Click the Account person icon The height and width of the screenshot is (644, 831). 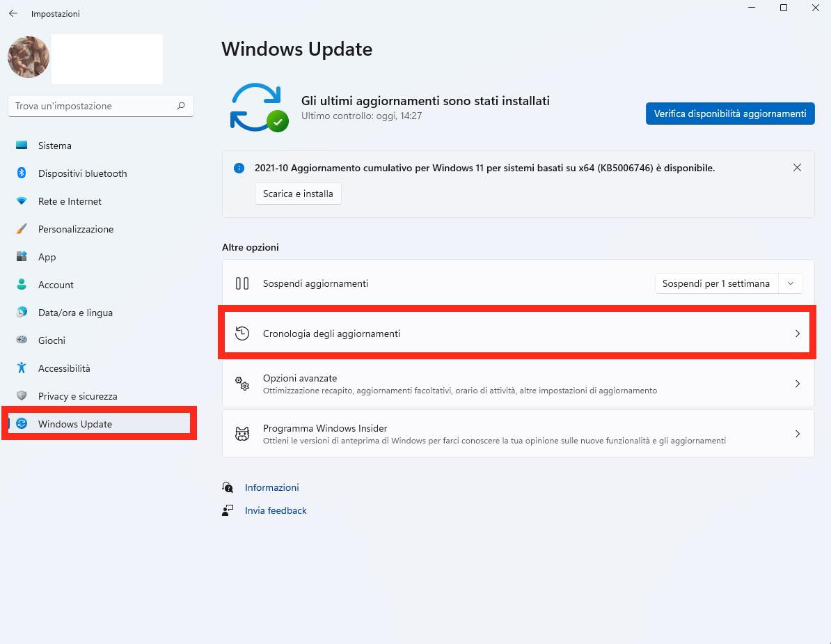coord(22,284)
